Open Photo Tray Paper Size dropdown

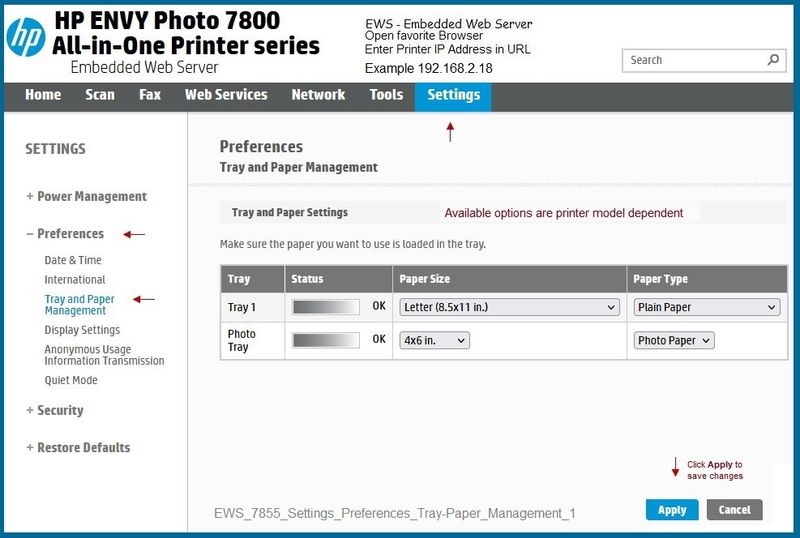point(434,340)
